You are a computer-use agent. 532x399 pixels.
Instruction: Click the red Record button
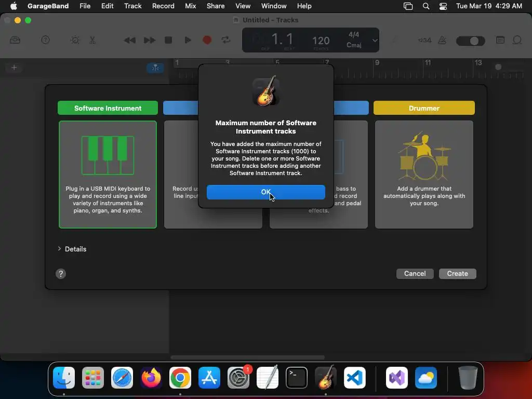(x=207, y=40)
